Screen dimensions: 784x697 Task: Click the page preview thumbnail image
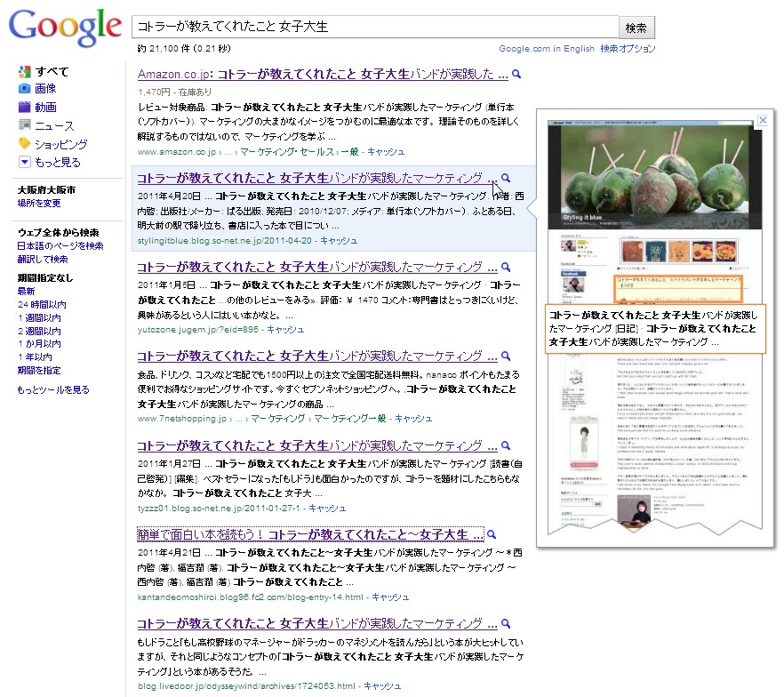pyautogui.click(x=654, y=327)
